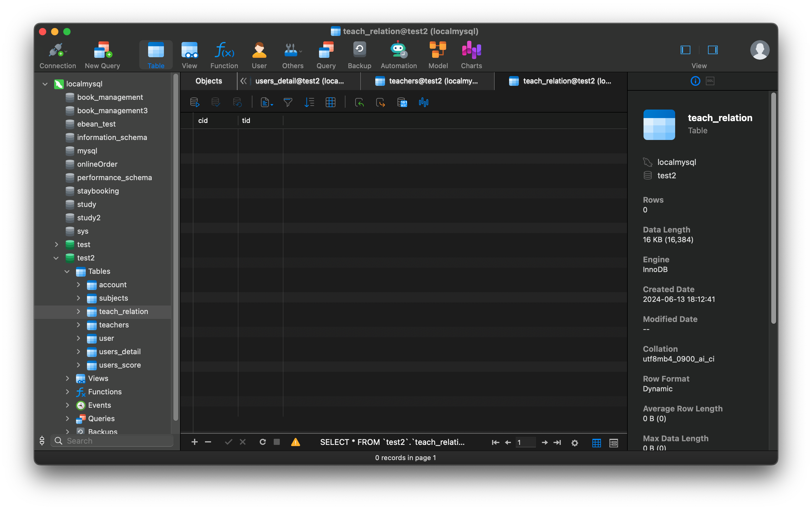Expand the Views section under test2
The height and width of the screenshot is (510, 812).
[x=67, y=379]
